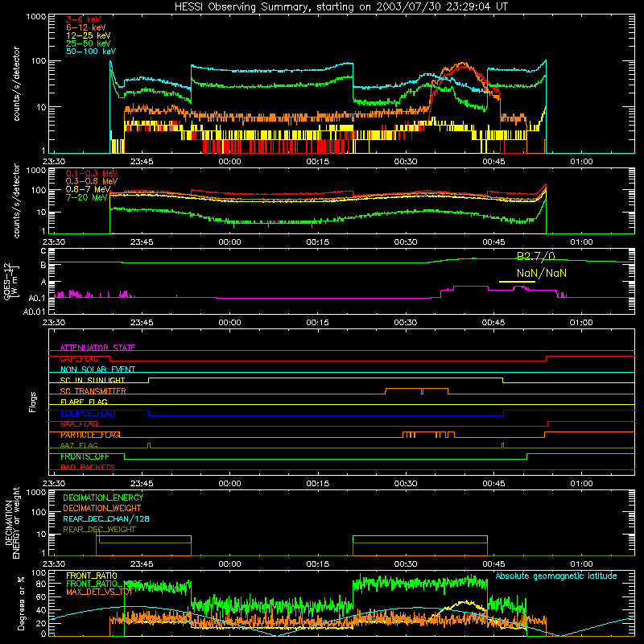Select the NON_SOLAR_EVENT flag label
The image size is (644, 644).
(97, 369)
